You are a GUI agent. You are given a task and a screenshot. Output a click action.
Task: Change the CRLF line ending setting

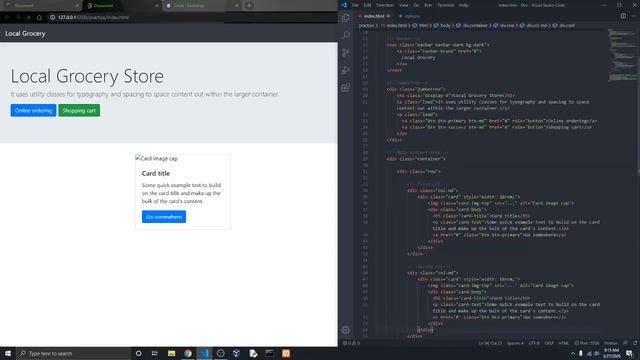click(x=549, y=343)
